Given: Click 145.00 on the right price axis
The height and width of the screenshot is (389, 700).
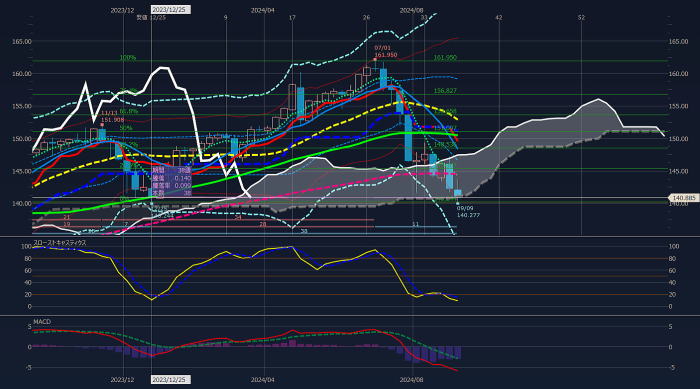Looking at the screenshot, I should 678,171.
